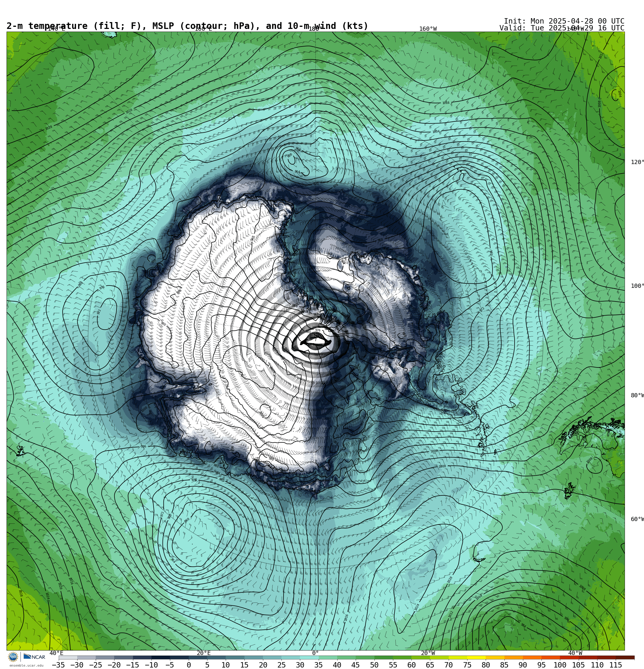Click the 'Init: Mon 2025-04-28 00 UTC' text

point(564,21)
